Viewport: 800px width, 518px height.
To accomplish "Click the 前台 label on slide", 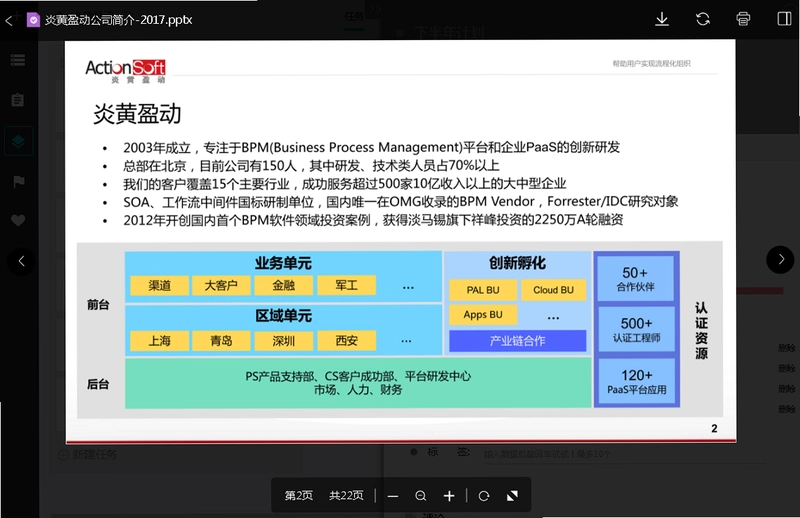I will tap(98, 305).
